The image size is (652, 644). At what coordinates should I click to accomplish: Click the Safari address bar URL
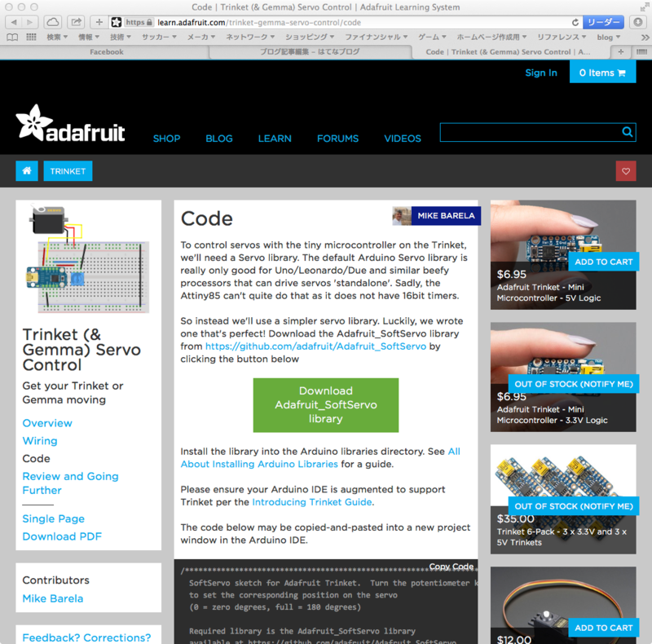tap(258, 23)
